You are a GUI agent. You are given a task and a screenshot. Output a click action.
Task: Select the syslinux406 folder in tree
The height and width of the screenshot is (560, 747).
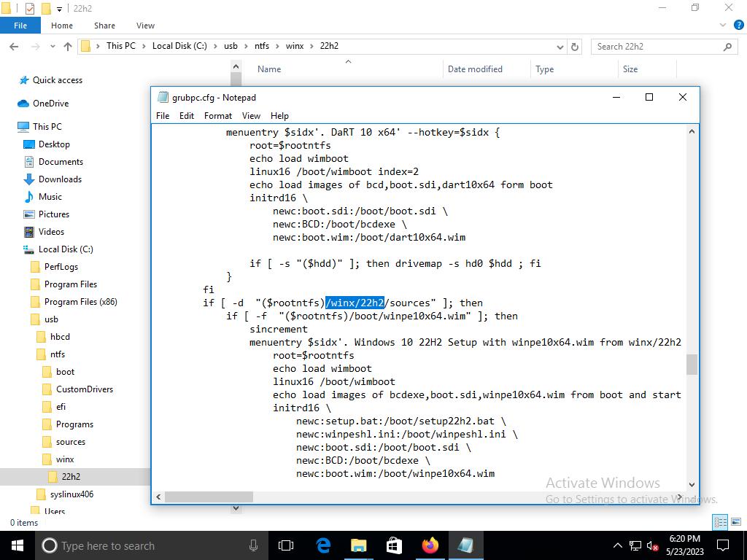point(71,494)
